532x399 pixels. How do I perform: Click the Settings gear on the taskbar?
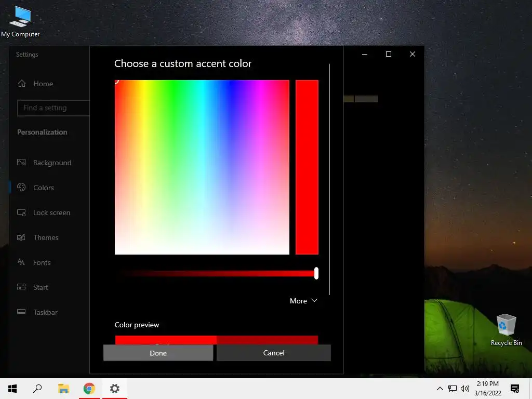115,389
